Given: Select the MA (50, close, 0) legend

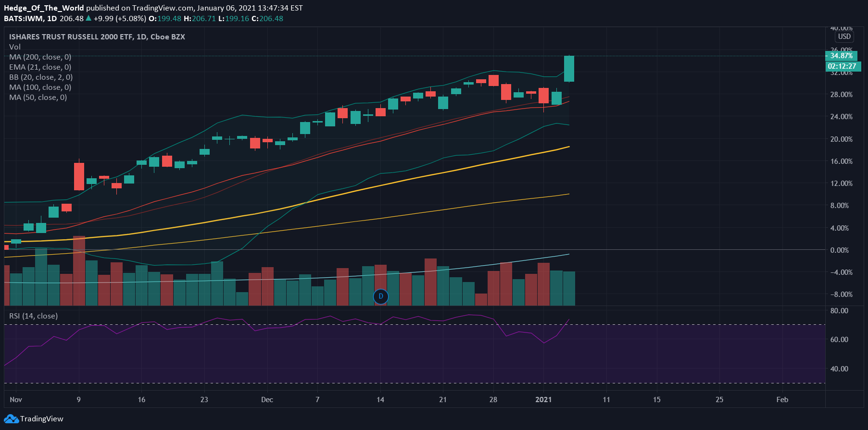Looking at the screenshot, I should click(x=38, y=97).
